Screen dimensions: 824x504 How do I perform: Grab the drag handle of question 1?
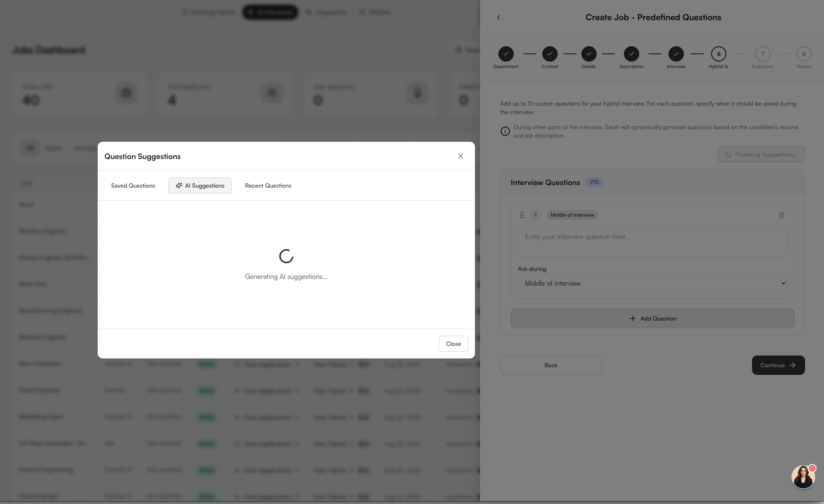tap(522, 215)
